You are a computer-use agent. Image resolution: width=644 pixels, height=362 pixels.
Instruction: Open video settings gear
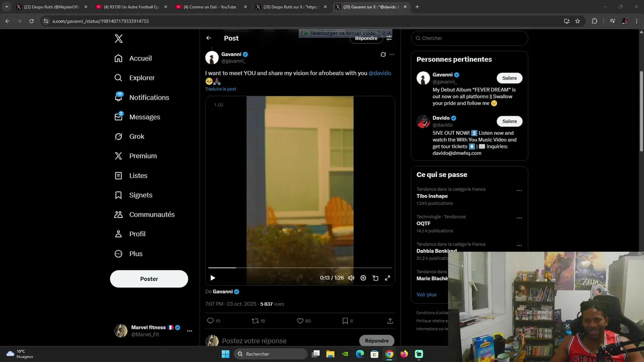pos(363,278)
